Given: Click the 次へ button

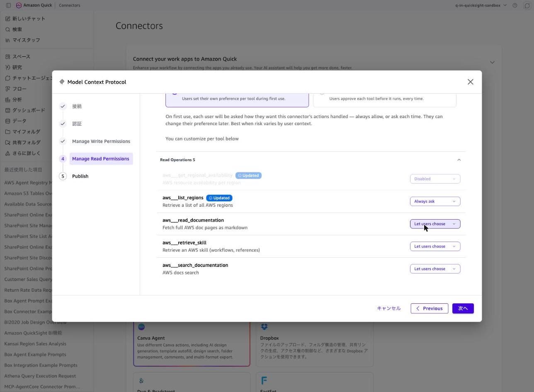Looking at the screenshot, I should 463,308.
